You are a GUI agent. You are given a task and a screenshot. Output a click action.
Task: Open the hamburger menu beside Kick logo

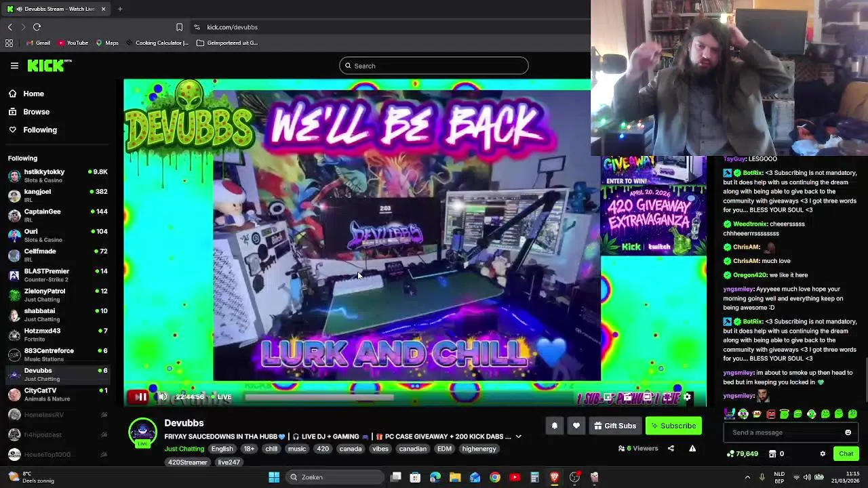14,66
